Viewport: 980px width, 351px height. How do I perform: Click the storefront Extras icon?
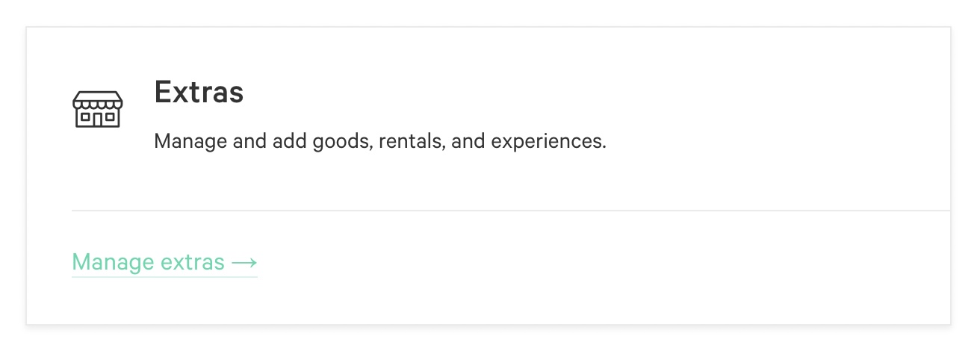tap(98, 110)
